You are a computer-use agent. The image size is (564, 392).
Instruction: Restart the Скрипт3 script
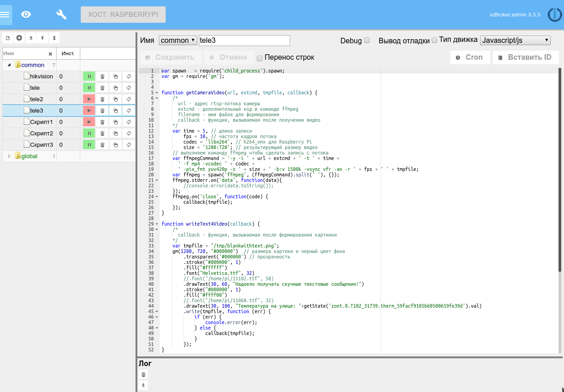129,145
